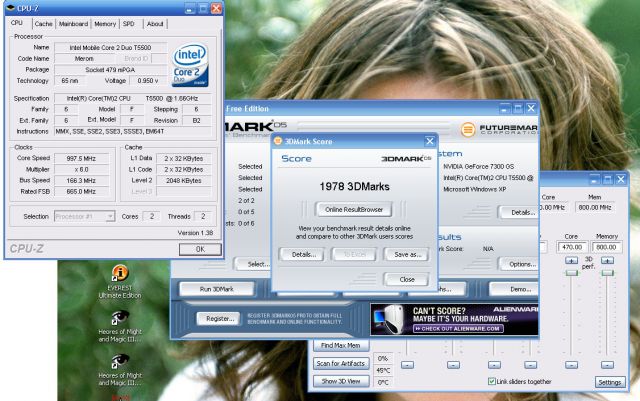Open the About tab in CPU-Z

coord(155,24)
